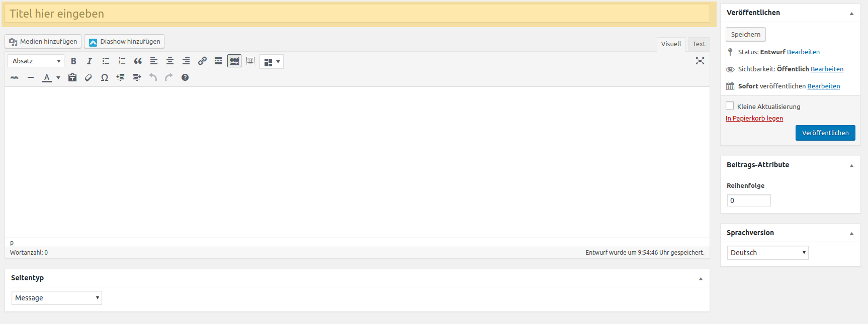Insert the read-more tag
Viewport: 868px width, 324px height.
[218, 61]
